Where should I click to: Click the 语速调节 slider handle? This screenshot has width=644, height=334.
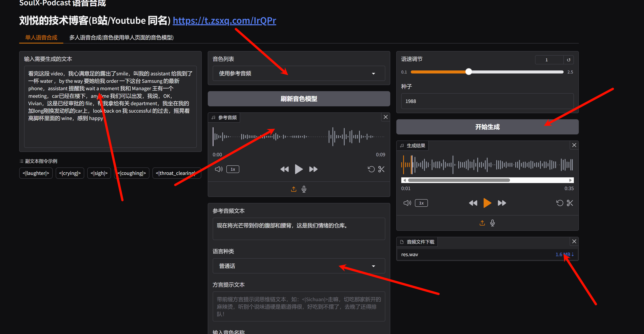tap(469, 72)
